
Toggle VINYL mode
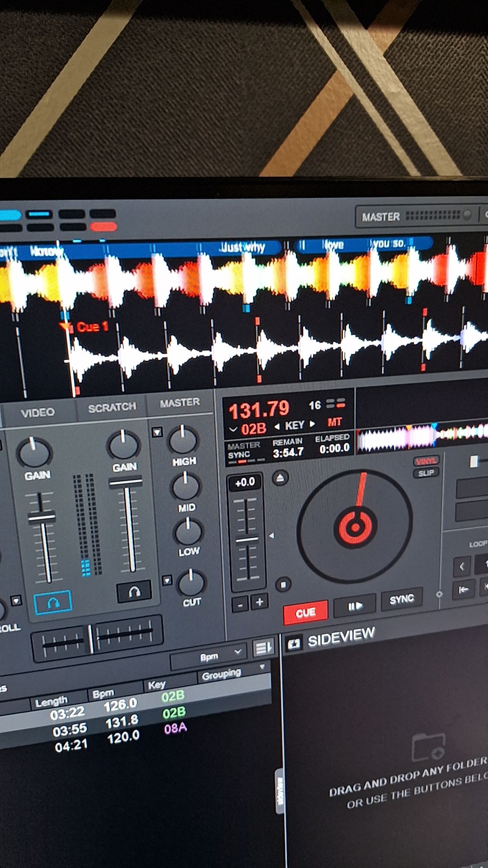(426, 461)
